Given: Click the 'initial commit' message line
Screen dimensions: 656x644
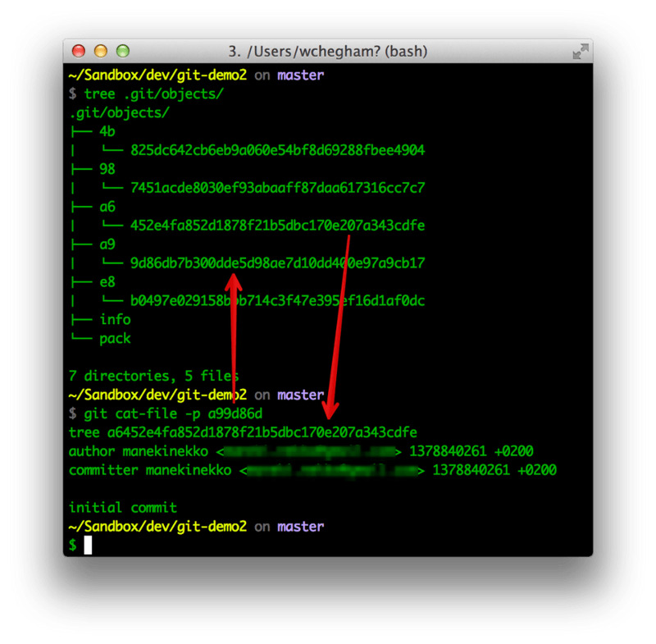Looking at the screenshot, I should (x=122, y=508).
